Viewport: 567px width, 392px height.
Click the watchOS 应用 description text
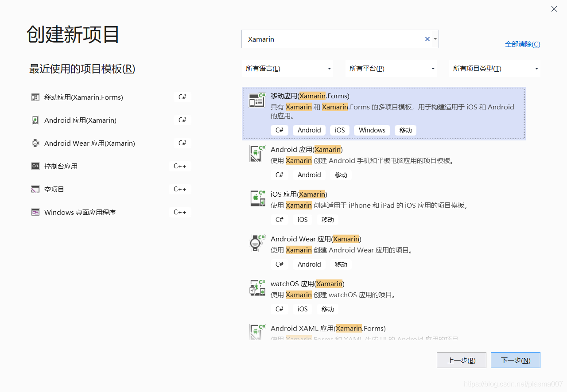point(333,295)
